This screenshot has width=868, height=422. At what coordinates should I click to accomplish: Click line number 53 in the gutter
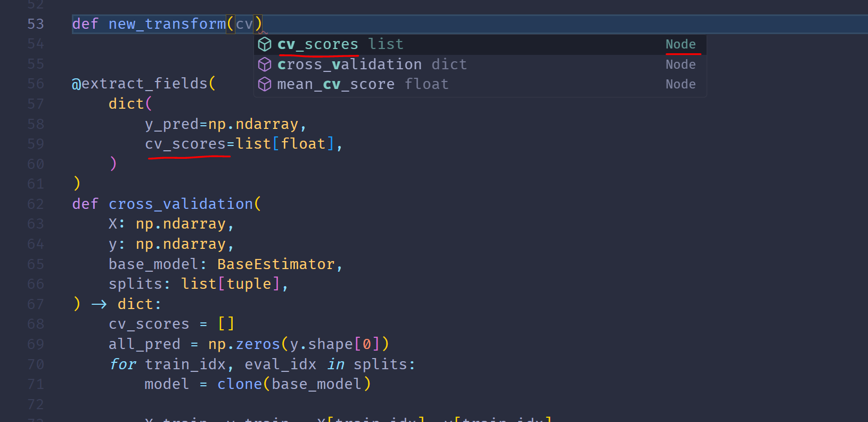(36, 24)
